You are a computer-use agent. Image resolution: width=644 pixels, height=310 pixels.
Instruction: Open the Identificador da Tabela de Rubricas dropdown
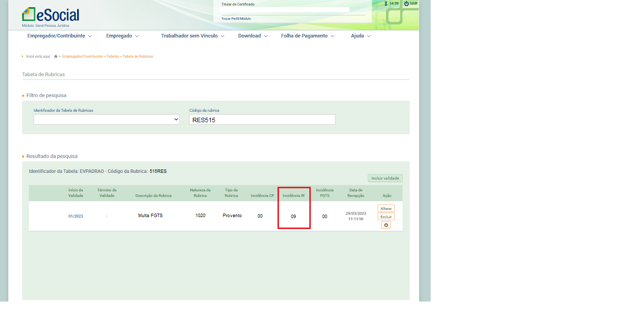(x=106, y=119)
